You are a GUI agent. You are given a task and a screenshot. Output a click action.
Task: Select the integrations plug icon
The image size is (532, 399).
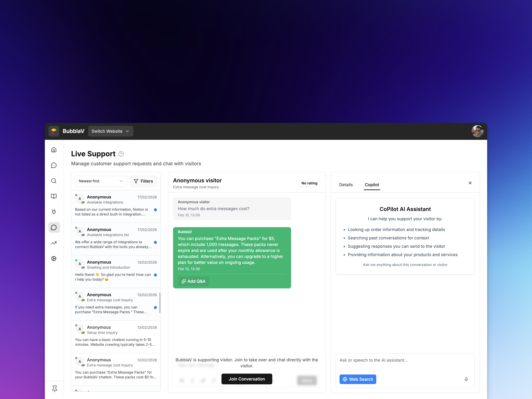[54, 212]
